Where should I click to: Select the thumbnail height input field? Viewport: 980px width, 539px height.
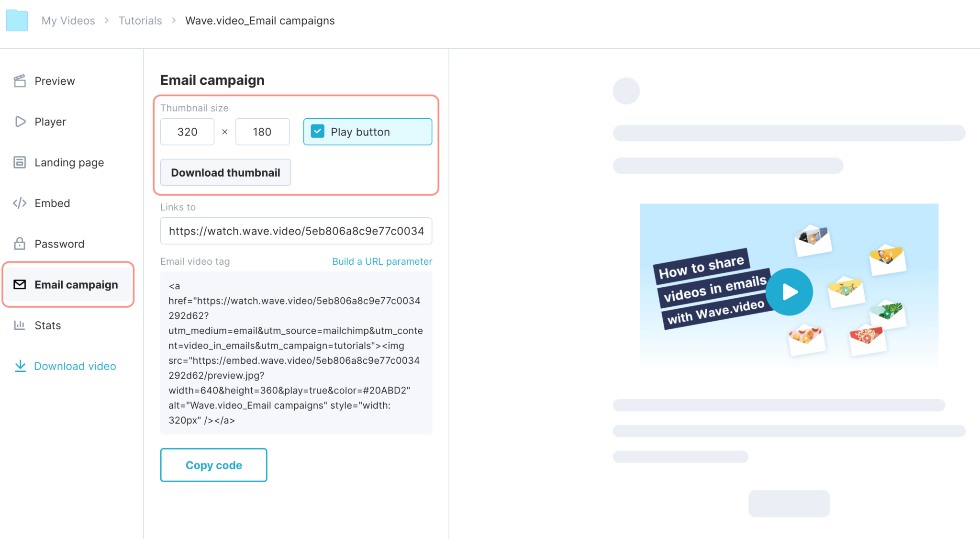(262, 131)
